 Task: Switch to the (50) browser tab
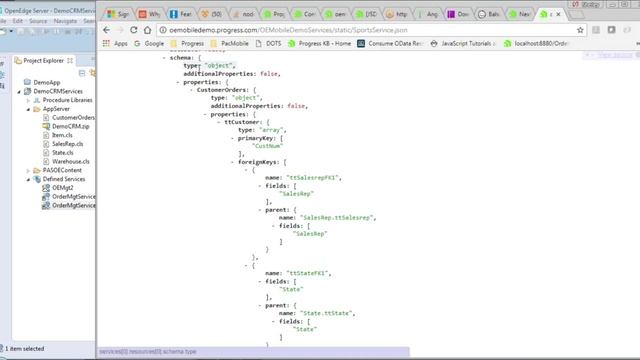pos(212,14)
